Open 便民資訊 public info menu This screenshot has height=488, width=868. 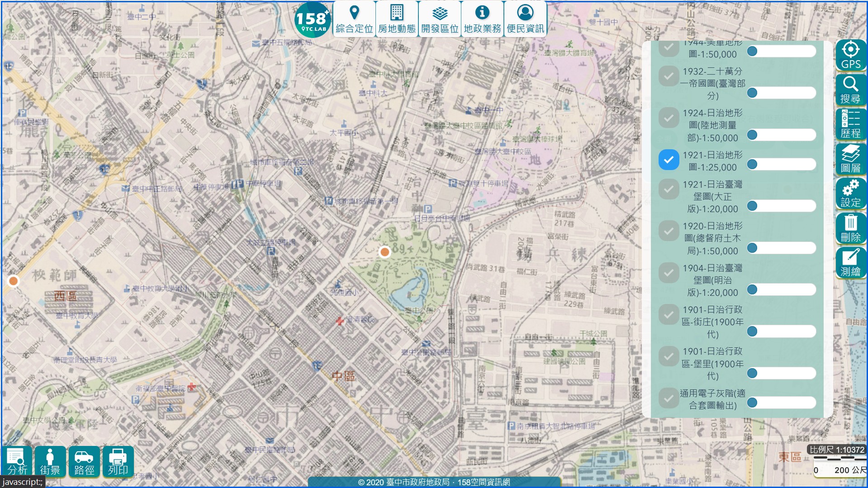pyautogui.click(x=525, y=19)
